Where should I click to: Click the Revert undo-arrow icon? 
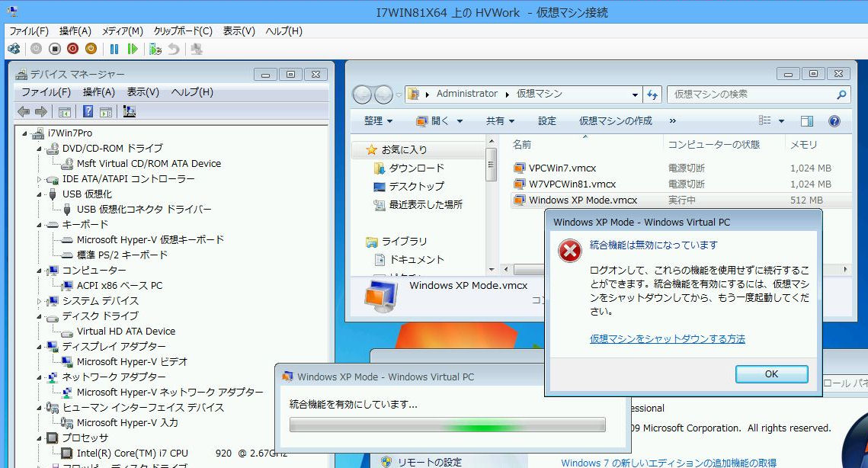point(174,50)
